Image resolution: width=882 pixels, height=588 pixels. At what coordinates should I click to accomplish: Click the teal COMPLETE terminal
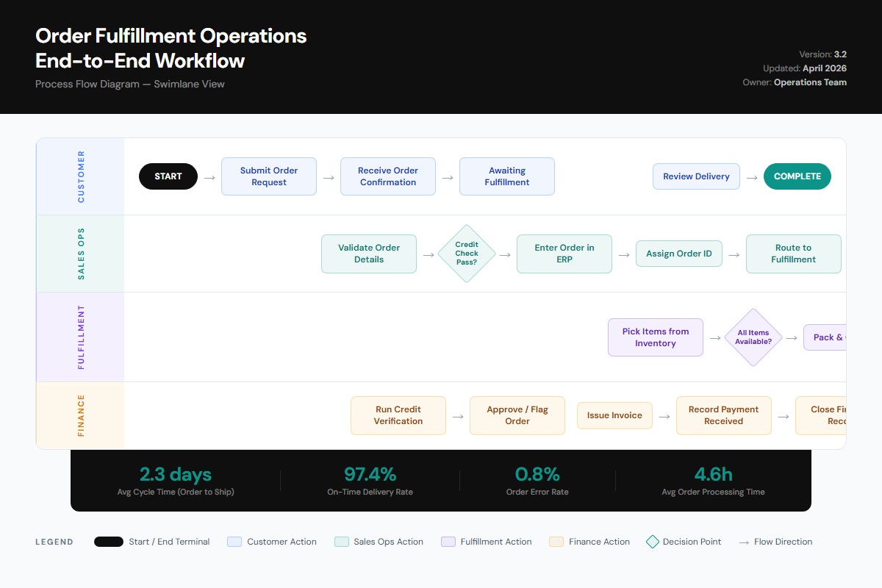coord(797,176)
